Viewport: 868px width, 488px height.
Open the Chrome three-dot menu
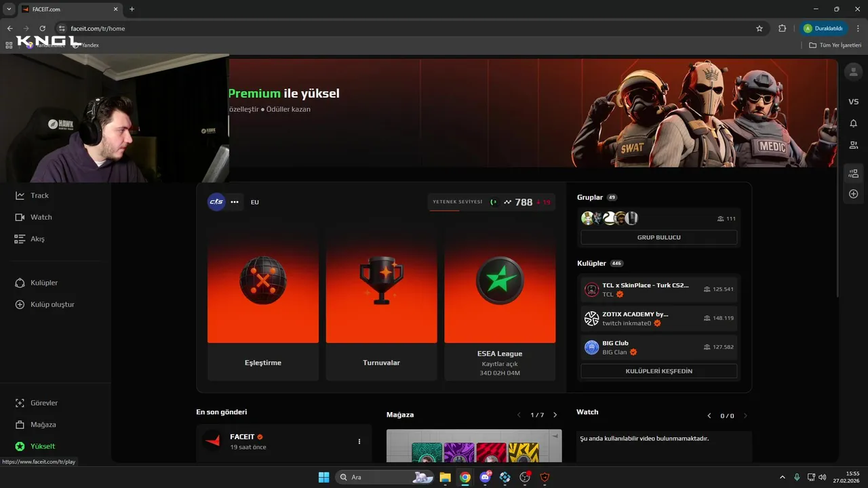click(859, 28)
